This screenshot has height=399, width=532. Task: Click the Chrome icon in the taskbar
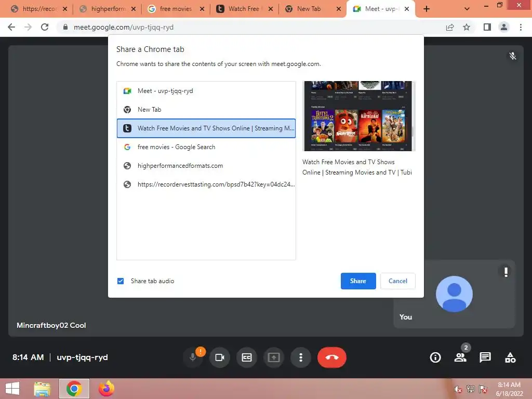pos(74,389)
